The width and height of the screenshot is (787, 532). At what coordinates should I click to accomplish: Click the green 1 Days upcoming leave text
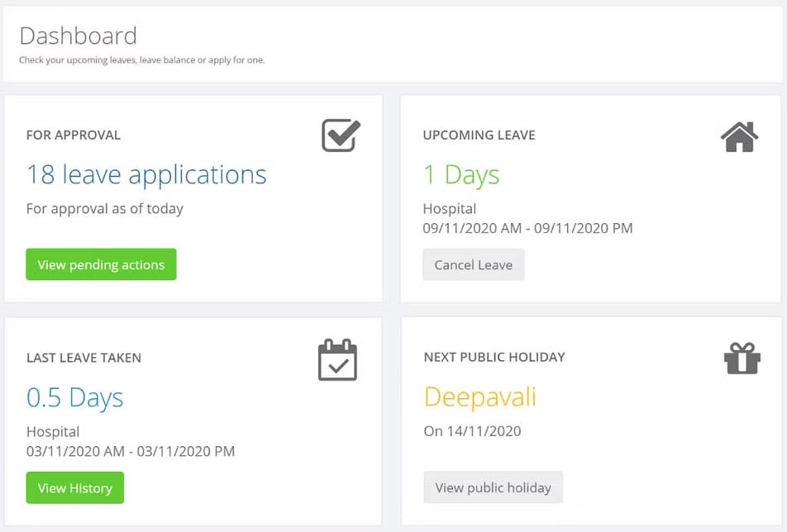pos(461,175)
